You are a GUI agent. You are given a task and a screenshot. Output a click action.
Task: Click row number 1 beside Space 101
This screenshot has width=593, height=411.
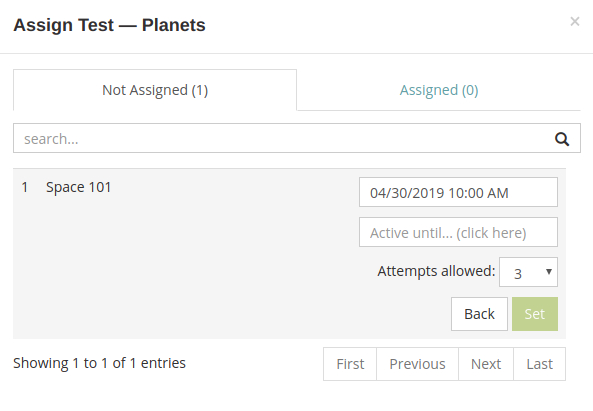pos(25,187)
